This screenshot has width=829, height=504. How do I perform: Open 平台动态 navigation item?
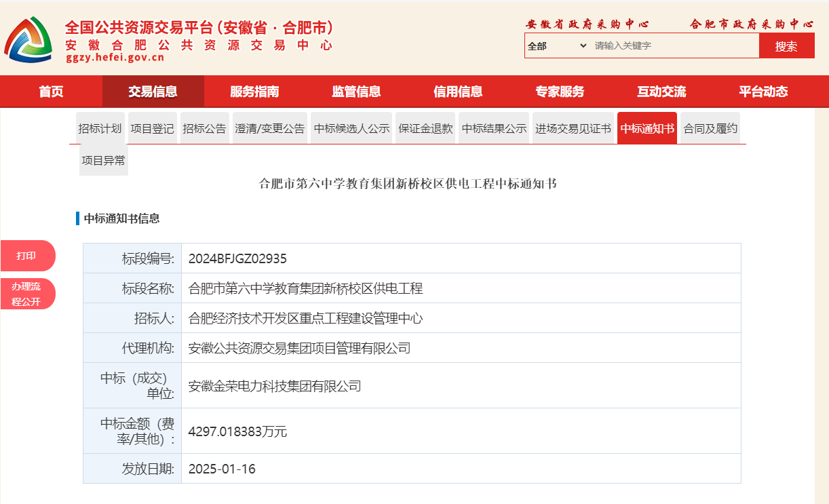tap(763, 92)
